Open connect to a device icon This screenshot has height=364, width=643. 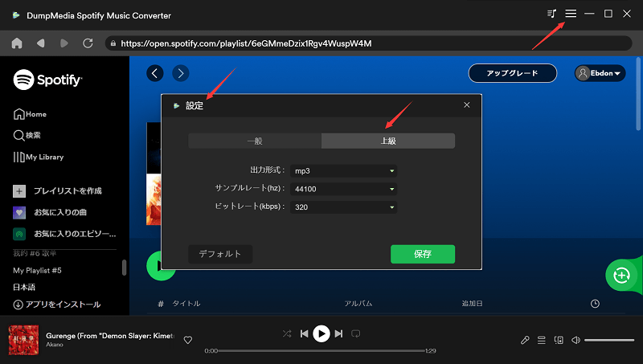click(559, 340)
